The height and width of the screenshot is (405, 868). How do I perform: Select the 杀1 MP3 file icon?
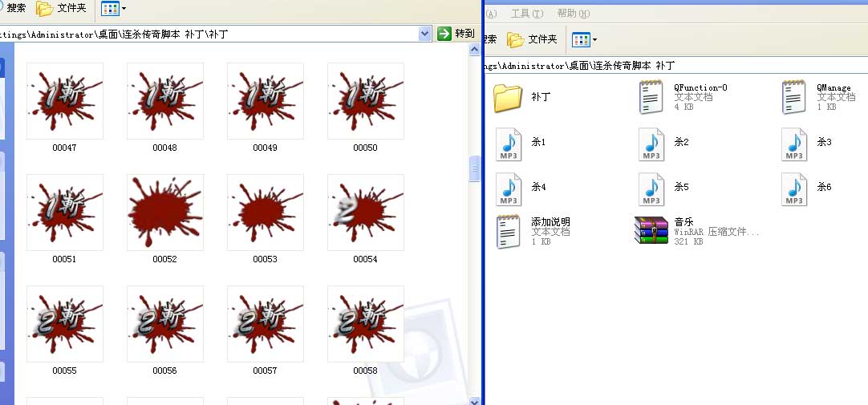(508, 144)
